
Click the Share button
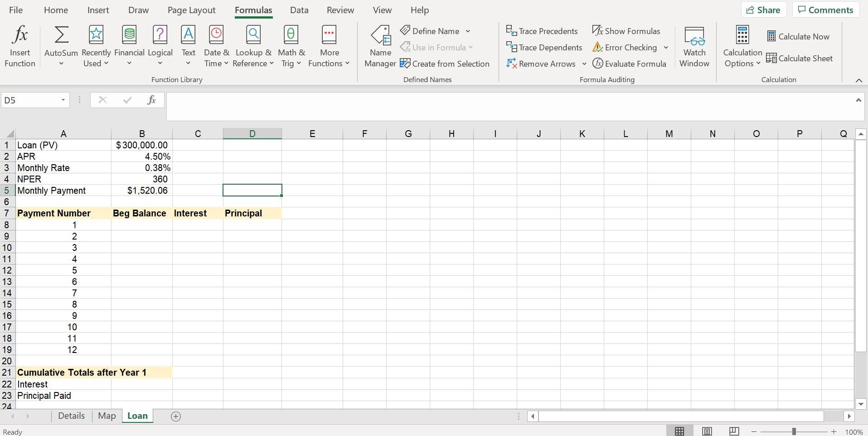(x=764, y=10)
